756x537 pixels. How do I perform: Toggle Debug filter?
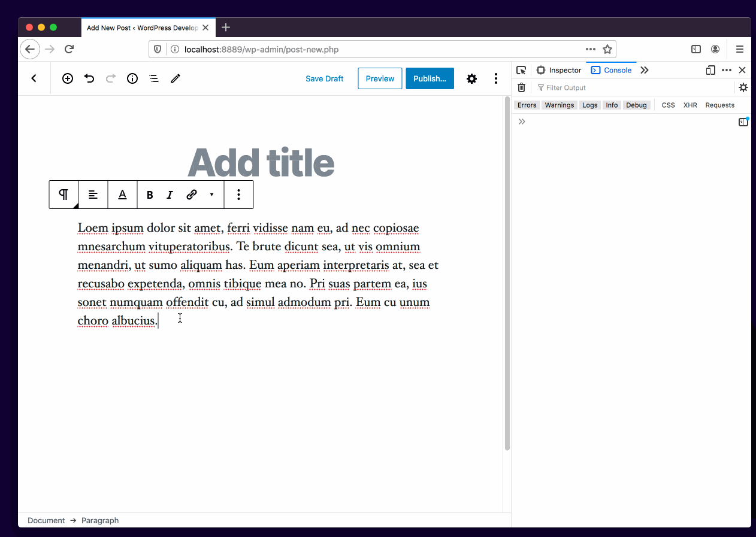(637, 105)
